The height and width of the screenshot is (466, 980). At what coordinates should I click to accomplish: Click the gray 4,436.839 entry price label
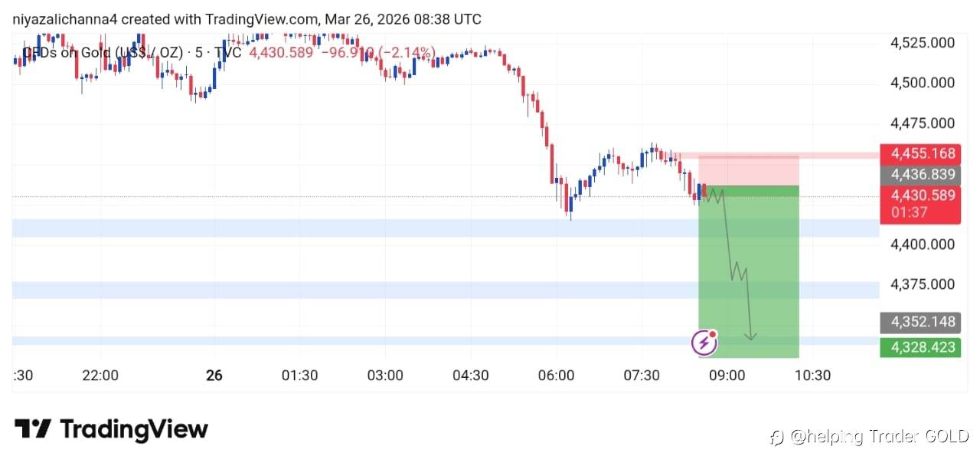[920, 175]
